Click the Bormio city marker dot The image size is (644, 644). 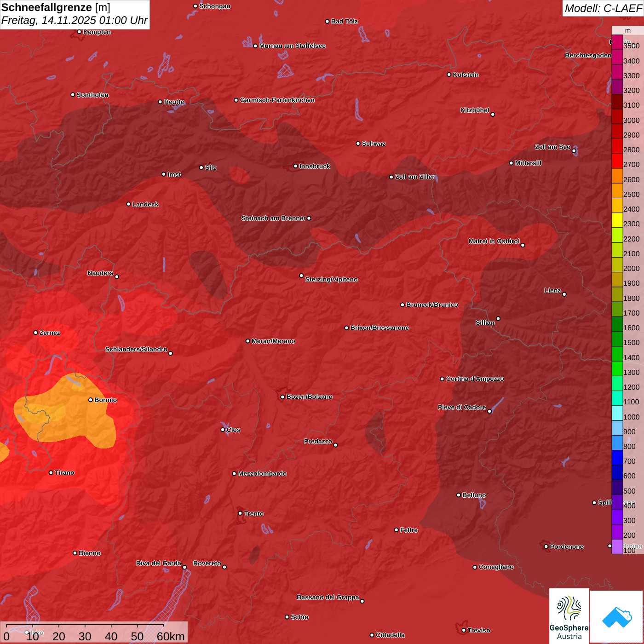pyautogui.click(x=91, y=400)
